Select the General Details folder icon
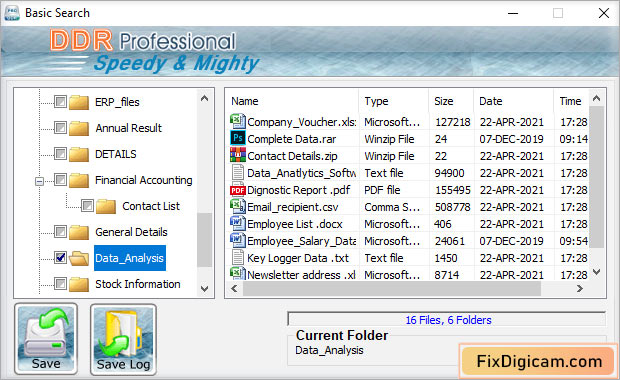 [79, 232]
